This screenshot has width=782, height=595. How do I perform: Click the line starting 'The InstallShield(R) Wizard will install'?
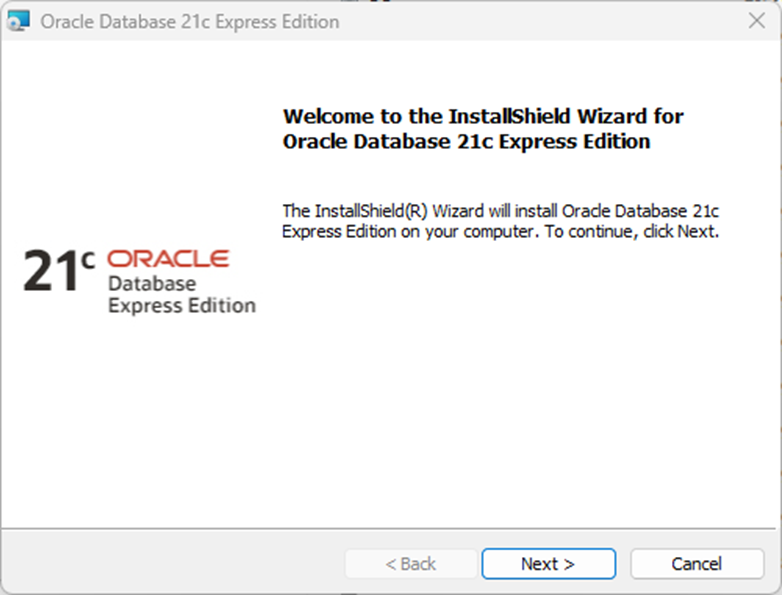(x=500, y=211)
